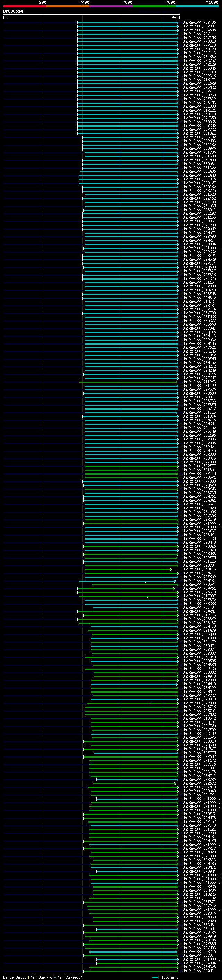The width and height of the screenshot is (222, 980).
Task: Open the UniRef100_A5HKN4 entry
Action: (x=199, y=424)
